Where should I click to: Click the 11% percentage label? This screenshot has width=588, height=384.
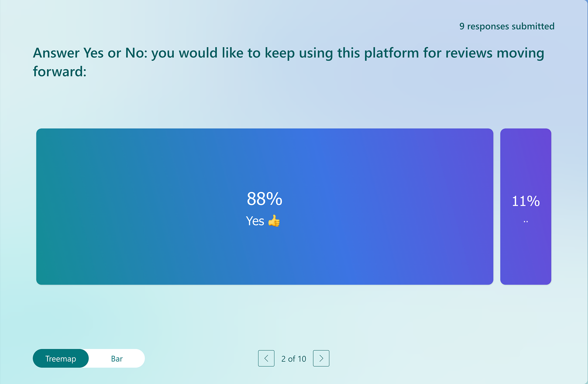[x=526, y=201]
